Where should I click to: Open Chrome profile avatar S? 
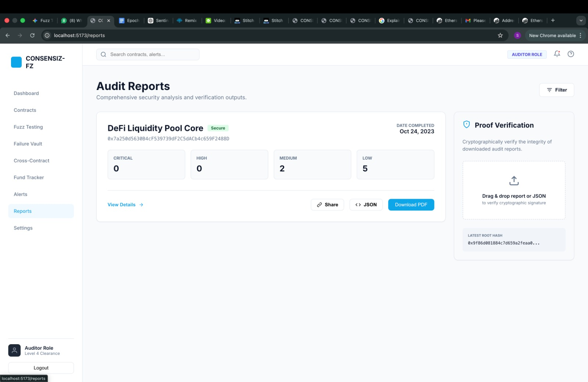pyautogui.click(x=517, y=35)
